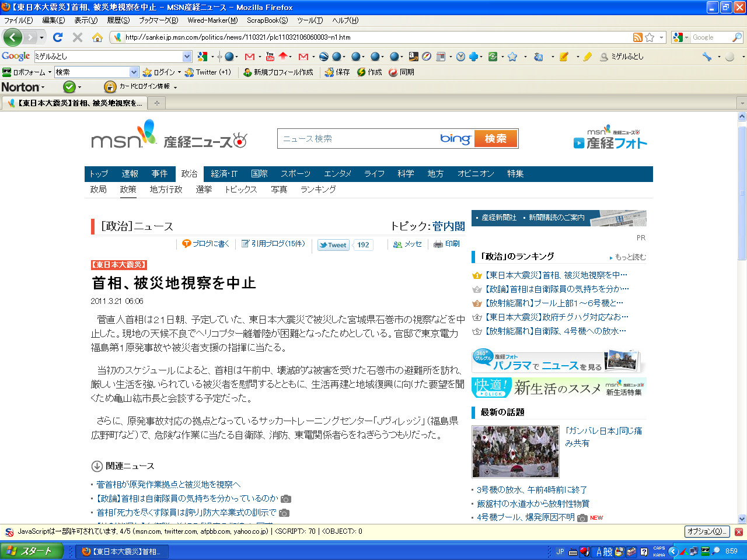747x560 pixels.
Task: Select the スポーツ navigation tab
Action: click(296, 174)
